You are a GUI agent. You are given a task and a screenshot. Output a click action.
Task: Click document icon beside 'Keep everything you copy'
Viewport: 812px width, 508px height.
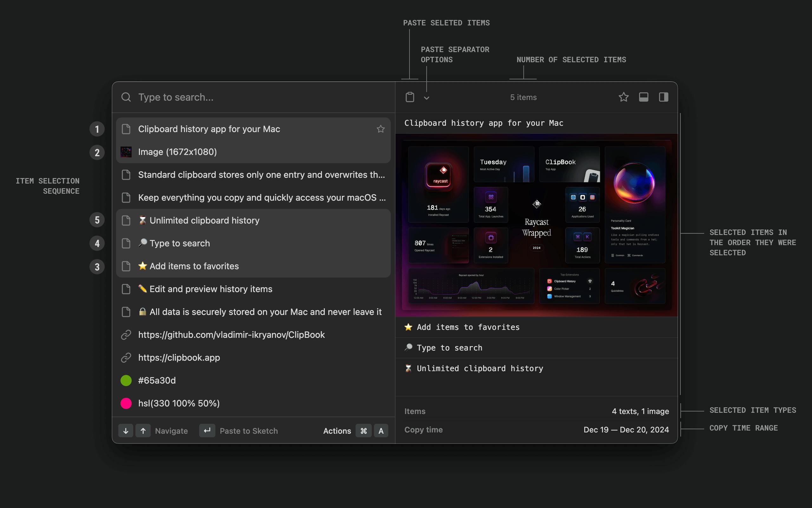[126, 197]
